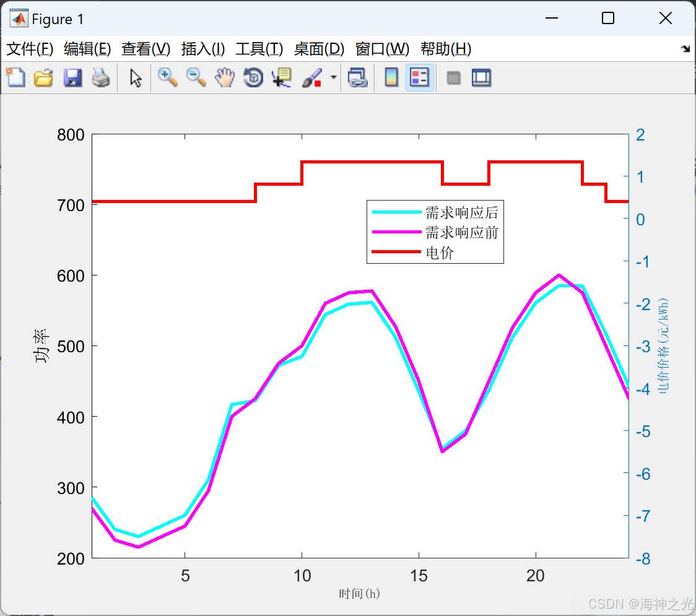Click the cyan line sample in the legend
Screen dimensions: 696x616
coord(396,212)
